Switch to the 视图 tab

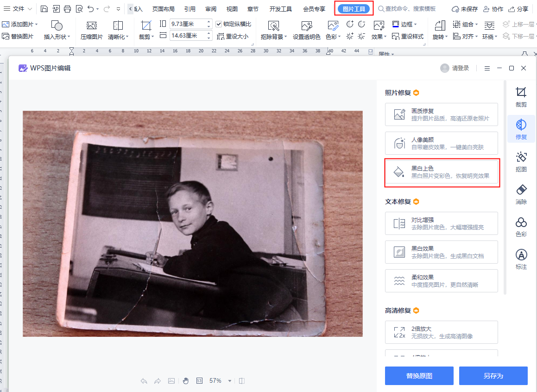(232, 9)
